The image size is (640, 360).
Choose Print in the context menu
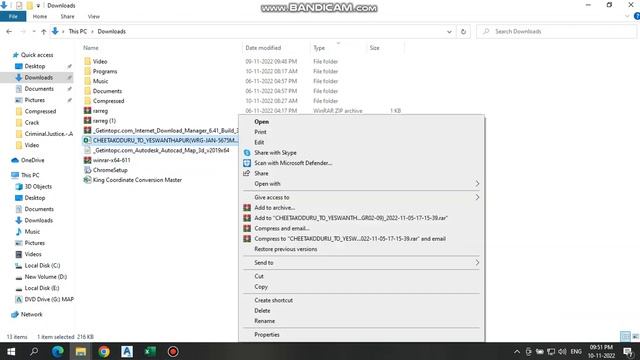(260, 132)
